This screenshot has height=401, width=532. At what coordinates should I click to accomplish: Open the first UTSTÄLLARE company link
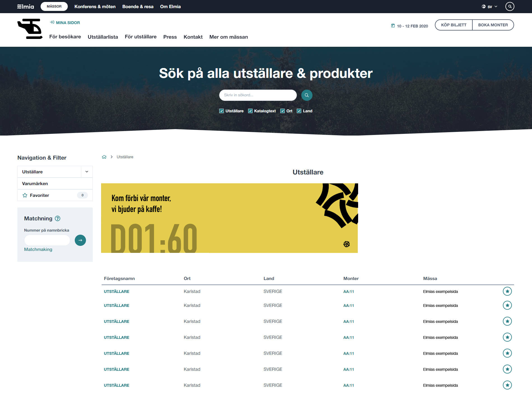tap(116, 292)
